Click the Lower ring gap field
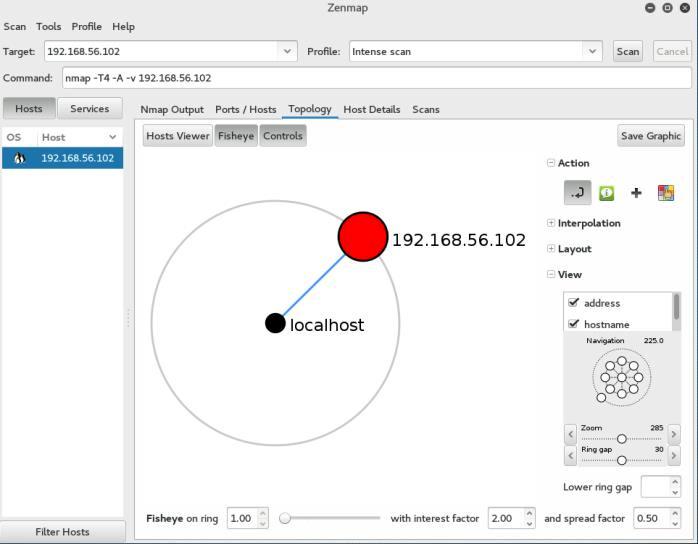This screenshot has height=544, width=698. pyautogui.click(x=655, y=487)
